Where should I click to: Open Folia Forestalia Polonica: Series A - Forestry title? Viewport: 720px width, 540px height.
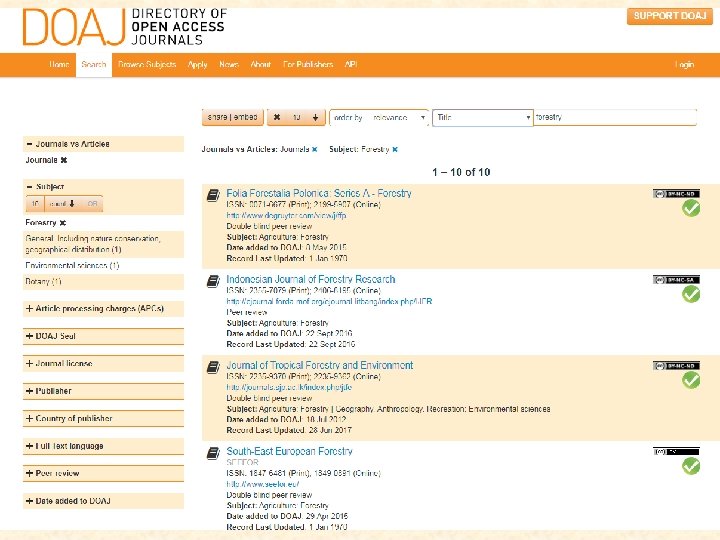pyautogui.click(x=319, y=193)
